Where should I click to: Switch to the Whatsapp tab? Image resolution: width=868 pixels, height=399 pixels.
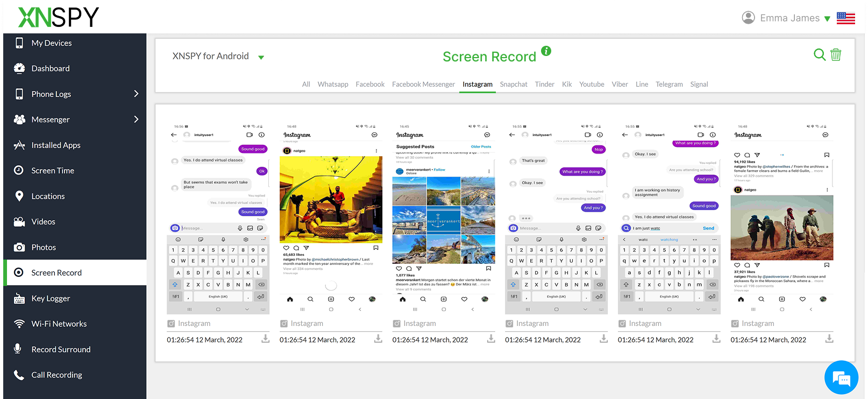pos(333,85)
